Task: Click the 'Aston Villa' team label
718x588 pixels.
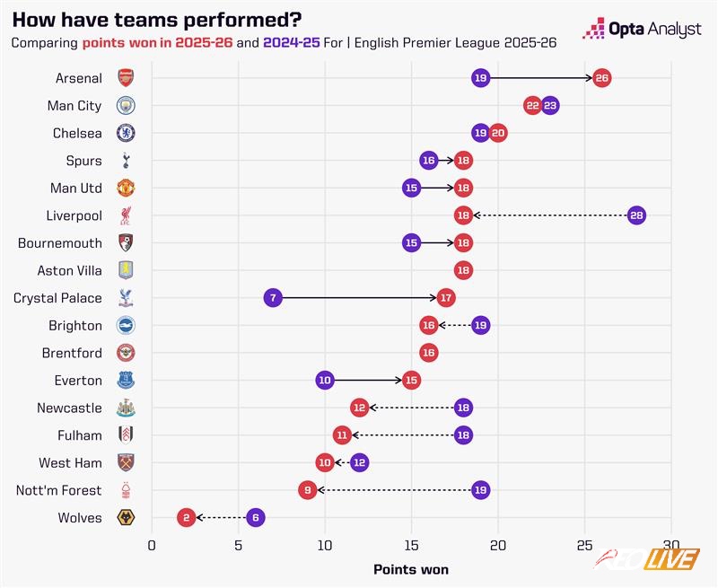Action: [x=70, y=270]
